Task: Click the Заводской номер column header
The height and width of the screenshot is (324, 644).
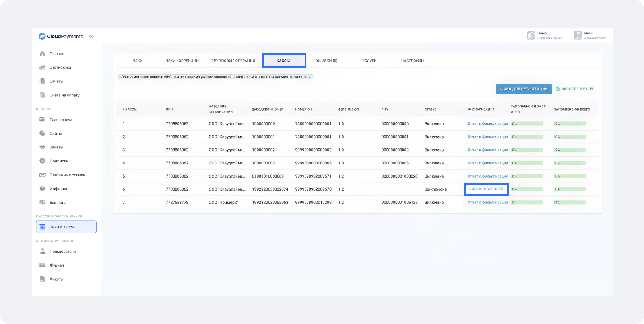Action: [x=268, y=109]
